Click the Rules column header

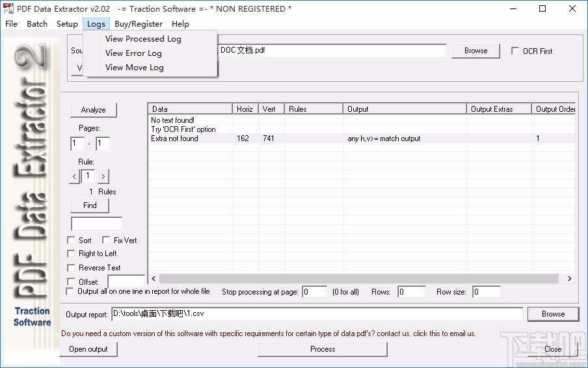click(x=314, y=109)
